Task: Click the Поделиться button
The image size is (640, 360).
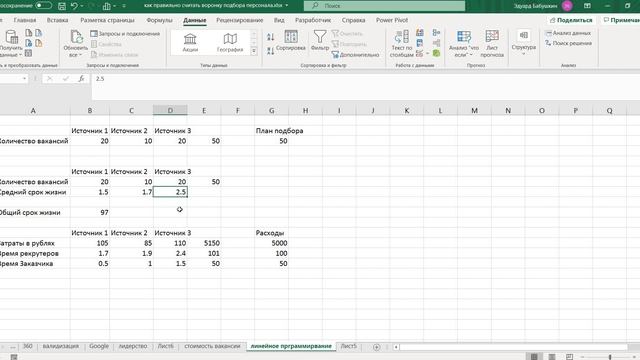Action: pos(571,20)
